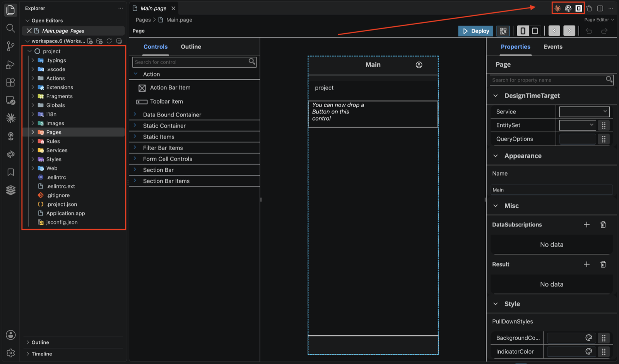Create a new file in workspace
619x364 pixels.
(x=90, y=41)
